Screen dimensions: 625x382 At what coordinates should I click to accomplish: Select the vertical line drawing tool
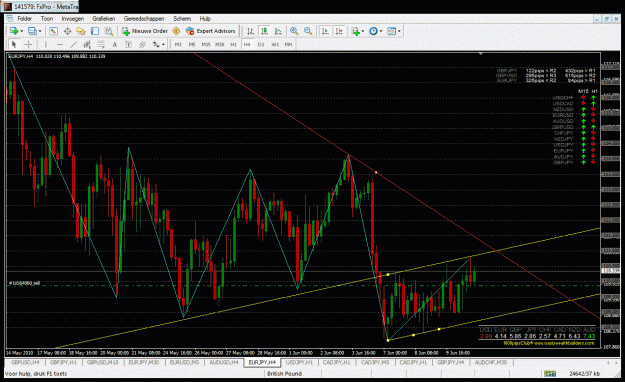[x=46, y=44]
